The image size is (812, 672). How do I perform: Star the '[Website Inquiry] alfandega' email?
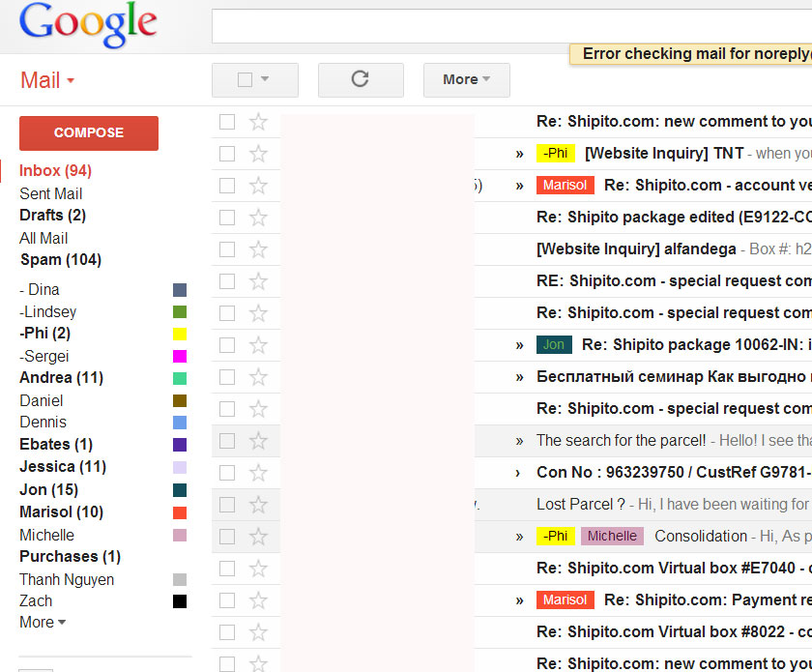[x=258, y=249]
